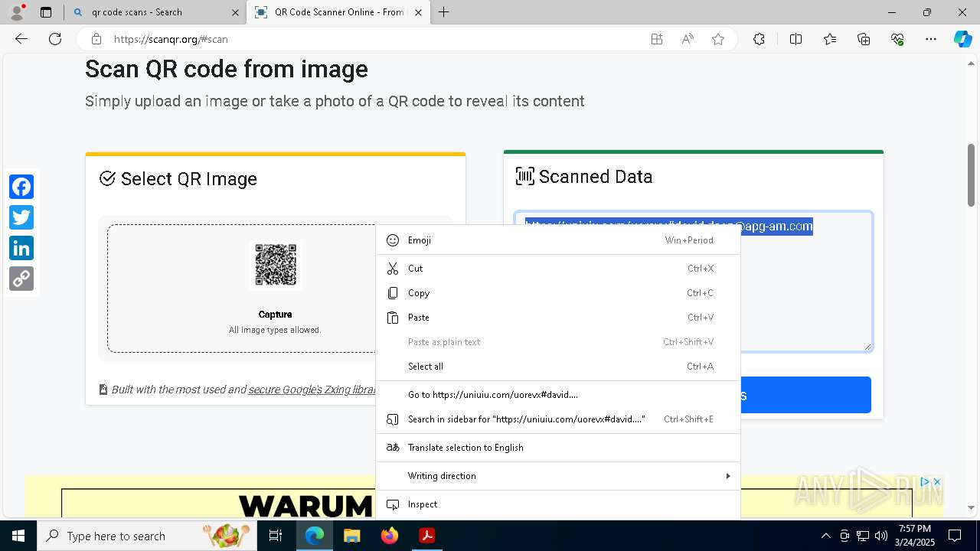980x551 pixels.
Task: Open the volume icon in system tray
Action: coord(881,536)
